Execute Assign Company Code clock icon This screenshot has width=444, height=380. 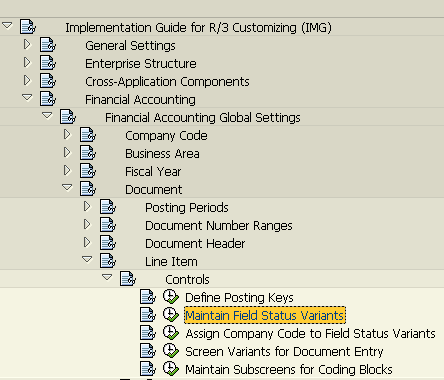[x=171, y=333]
